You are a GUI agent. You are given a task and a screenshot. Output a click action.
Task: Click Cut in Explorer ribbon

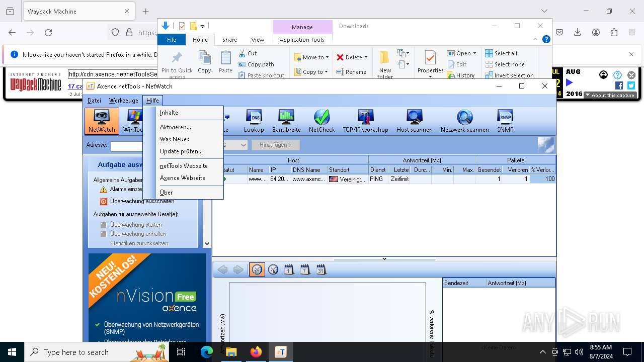248,53
